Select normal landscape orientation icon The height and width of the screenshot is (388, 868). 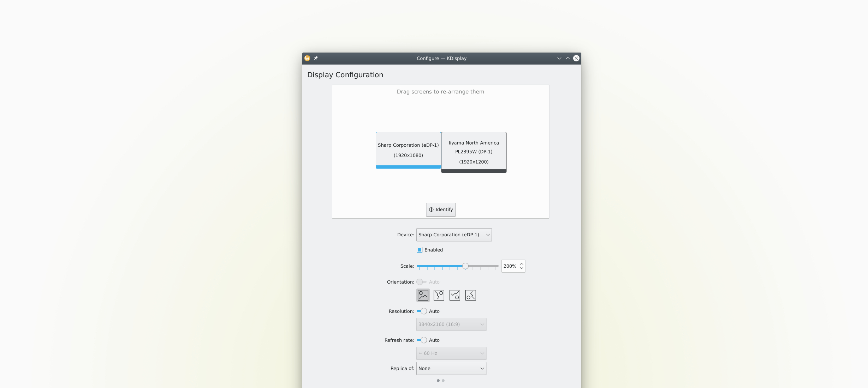pyautogui.click(x=423, y=295)
